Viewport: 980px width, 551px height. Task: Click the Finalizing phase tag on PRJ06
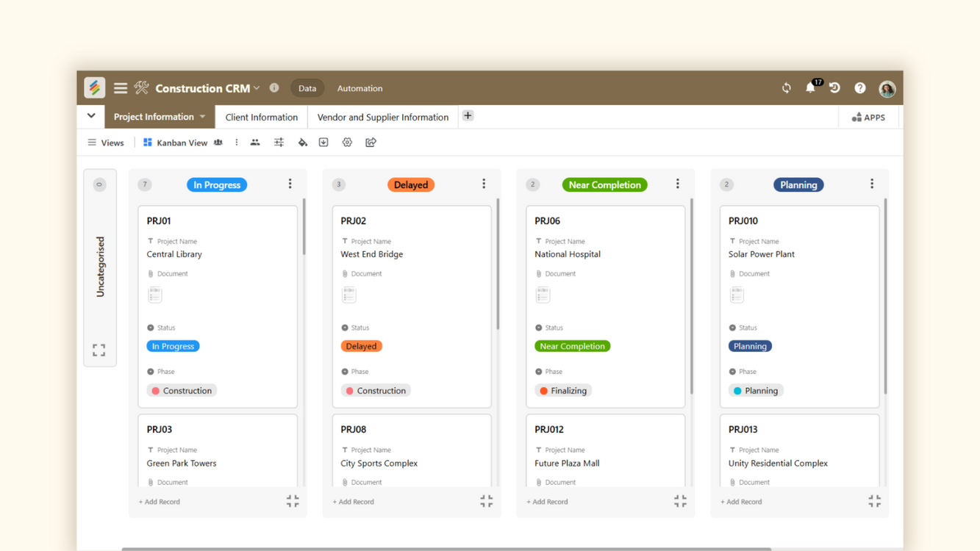point(563,391)
